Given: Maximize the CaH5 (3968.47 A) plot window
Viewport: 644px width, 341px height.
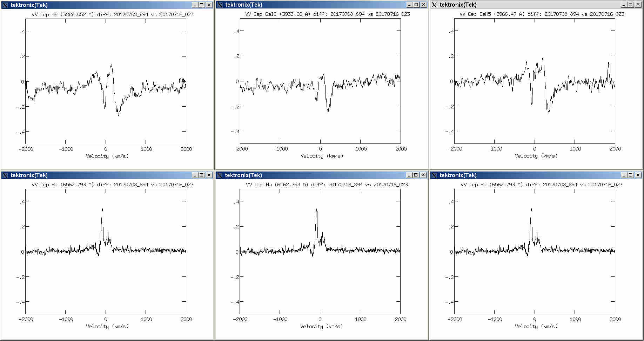Looking at the screenshot, I should click(630, 5).
